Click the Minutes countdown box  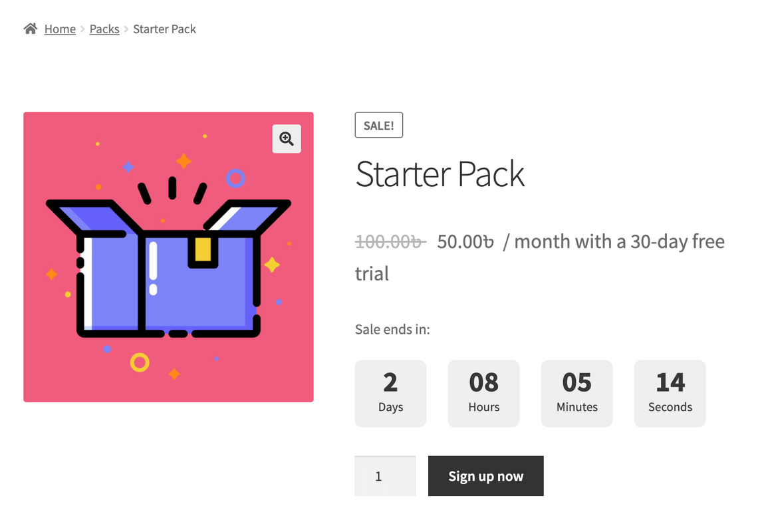(576, 393)
